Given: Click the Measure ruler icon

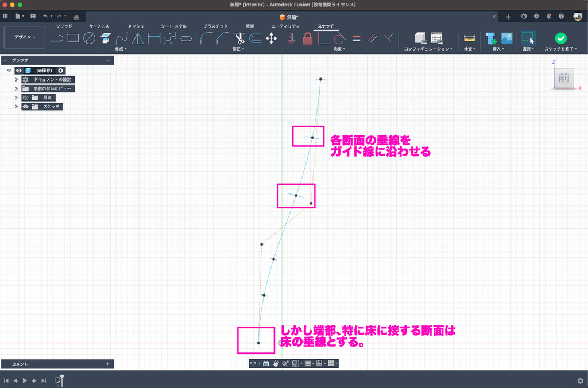Looking at the screenshot, I should point(470,38).
